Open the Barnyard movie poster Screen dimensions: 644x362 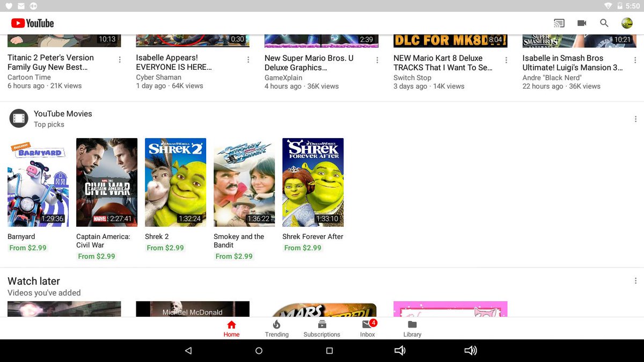pyautogui.click(x=38, y=182)
